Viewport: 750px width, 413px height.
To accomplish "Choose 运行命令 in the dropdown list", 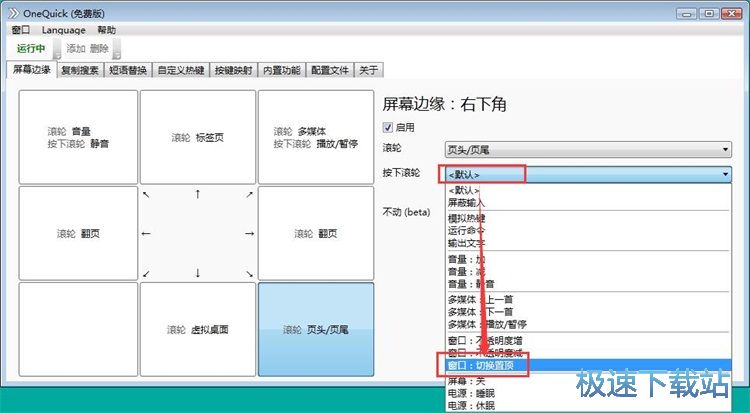I will coord(588,231).
